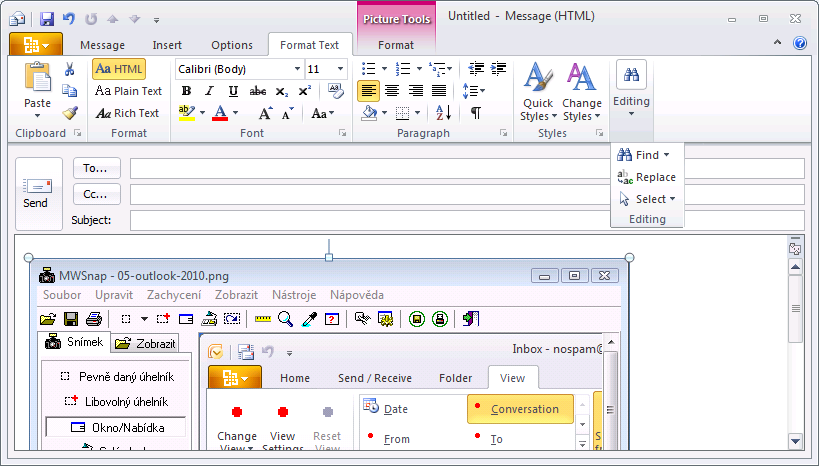The image size is (819, 466).
Task: Open Outlook help question mark icon
Action: tap(800, 44)
